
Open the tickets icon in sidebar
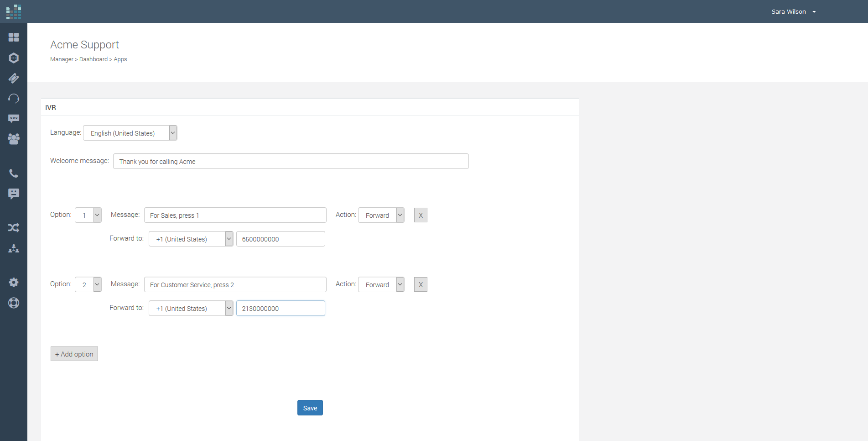14,78
